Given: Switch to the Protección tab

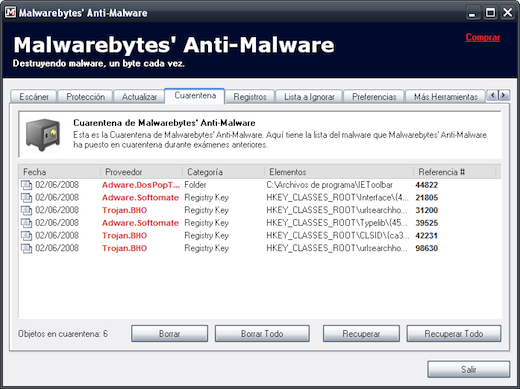Looking at the screenshot, I should [x=86, y=97].
